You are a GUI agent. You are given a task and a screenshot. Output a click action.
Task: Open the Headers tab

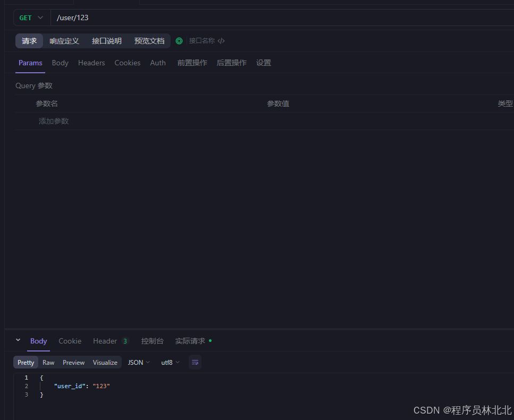point(91,63)
